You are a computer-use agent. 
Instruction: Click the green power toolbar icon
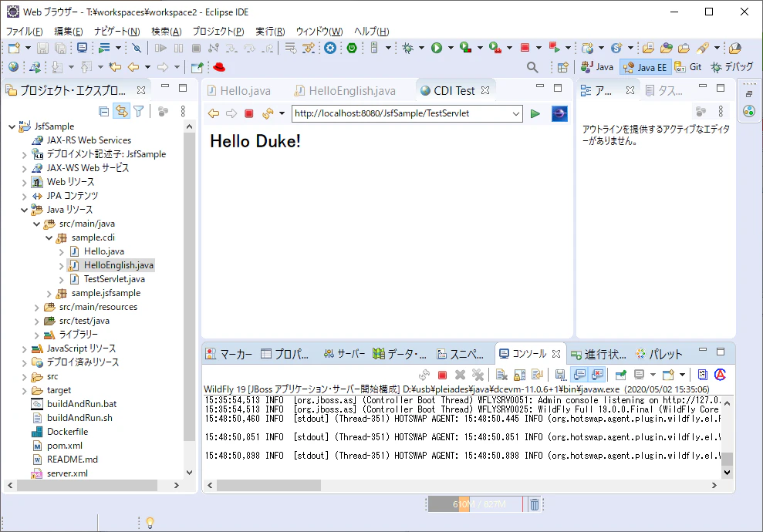[x=352, y=48]
